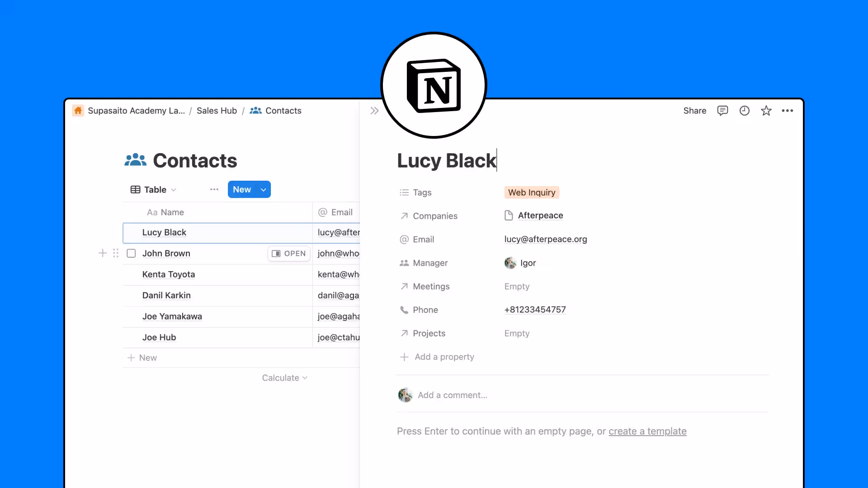Go to Sales Hub breadcrumb
The height and width of the screenshot is (488, 868).
[217, 111]
